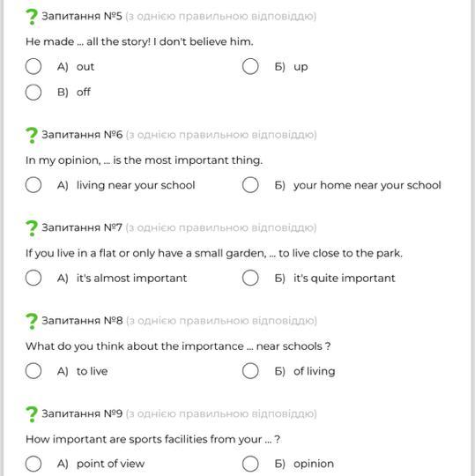Pick the 'off' radio button
475x476 pixels.
point(33,93)
